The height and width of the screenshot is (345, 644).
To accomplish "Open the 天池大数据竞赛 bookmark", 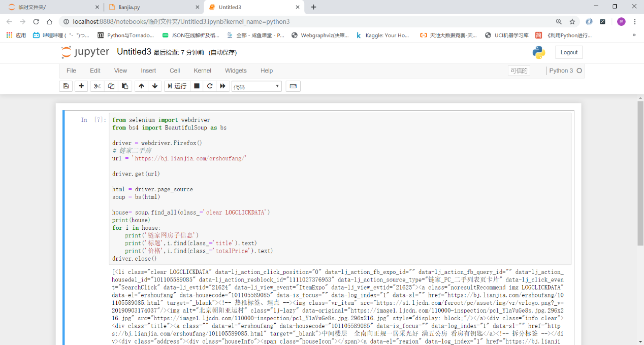I will 448,36.
